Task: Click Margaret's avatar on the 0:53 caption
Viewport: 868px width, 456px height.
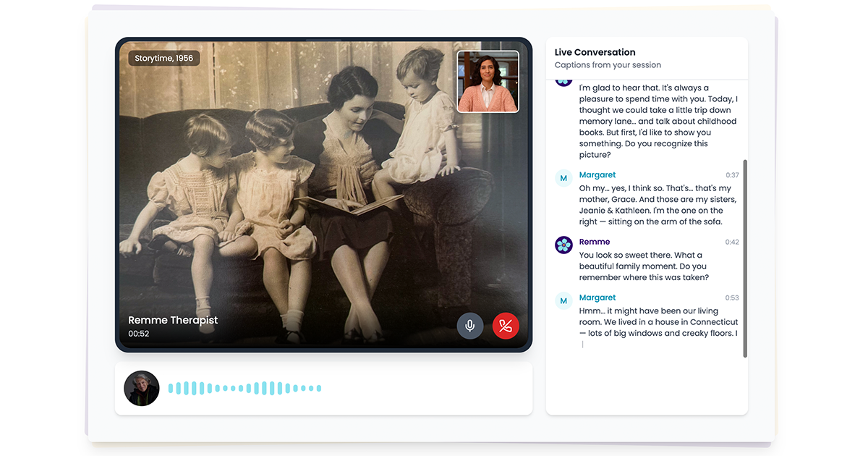Action: (x=563, y=300)
